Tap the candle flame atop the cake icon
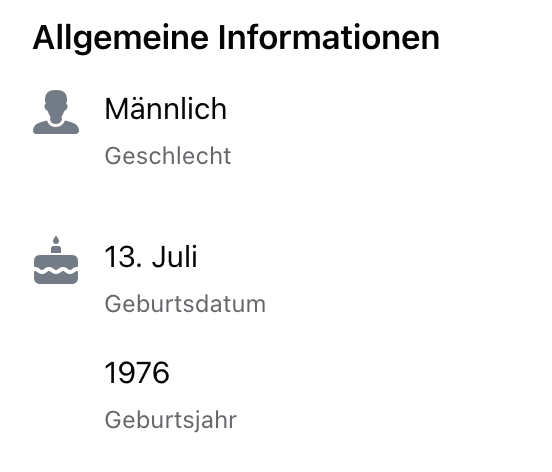Image resolution: width=552 pixels, height=472 pixels. (x=56, y=240)
